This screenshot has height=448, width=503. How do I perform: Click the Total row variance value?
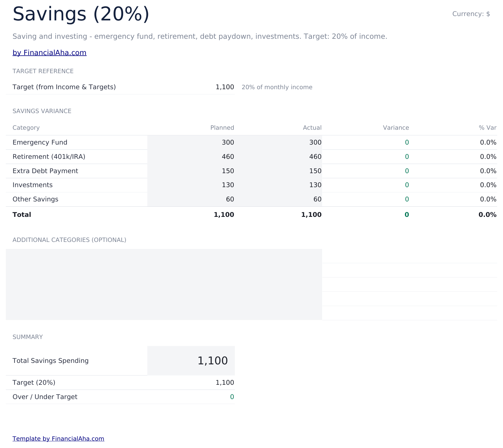tap(407, 215)
